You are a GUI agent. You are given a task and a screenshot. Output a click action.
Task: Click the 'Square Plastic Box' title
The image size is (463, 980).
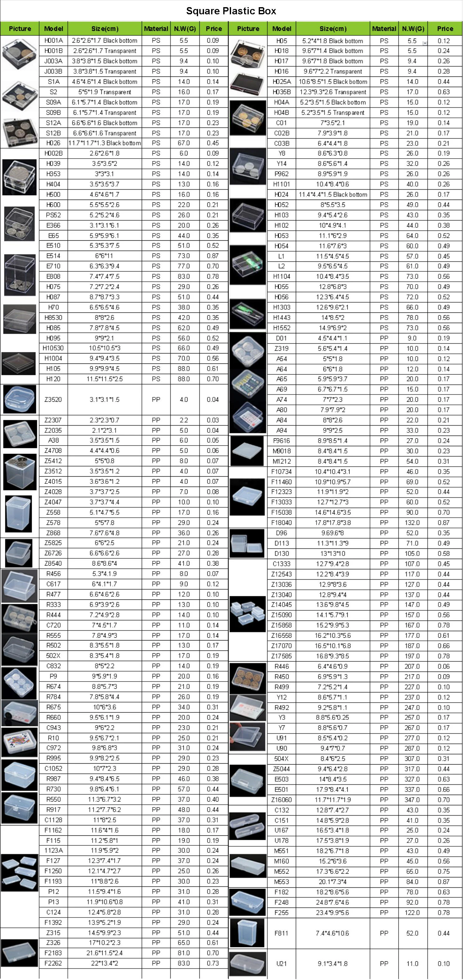(231, 11)
